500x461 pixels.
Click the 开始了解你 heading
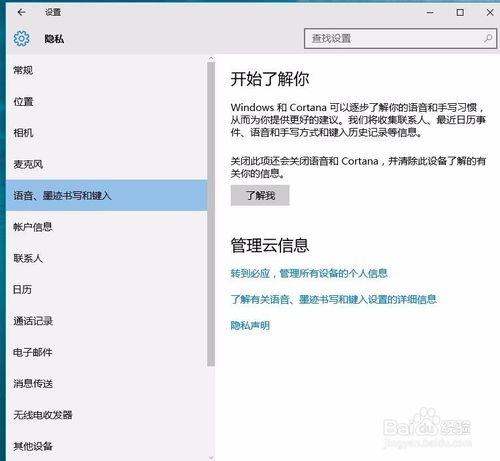[270, 79]
